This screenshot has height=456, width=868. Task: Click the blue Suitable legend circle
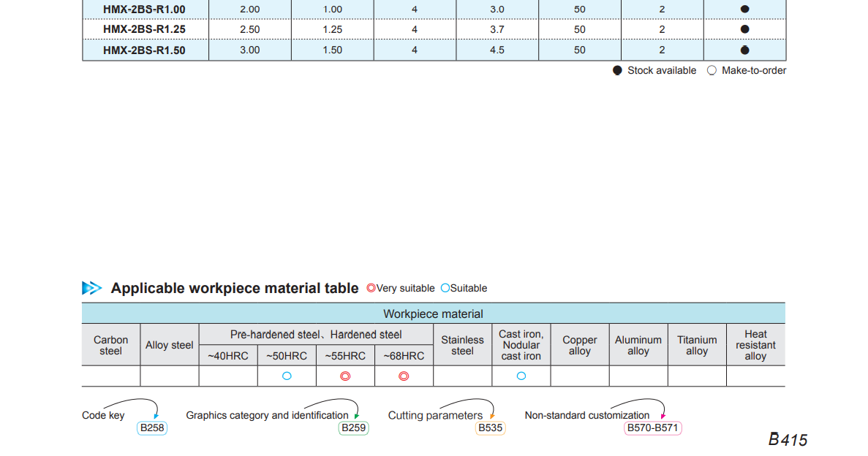click(445, 288)
